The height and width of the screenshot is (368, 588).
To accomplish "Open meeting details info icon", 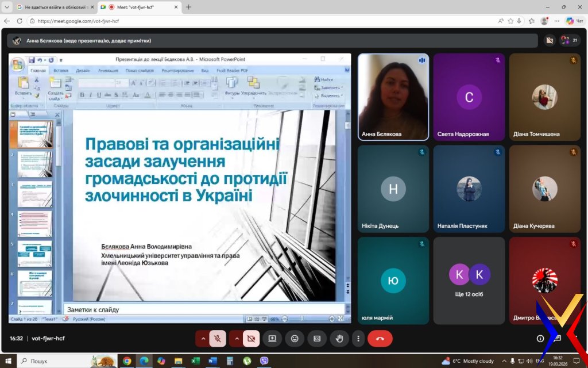I will point(540,339).
